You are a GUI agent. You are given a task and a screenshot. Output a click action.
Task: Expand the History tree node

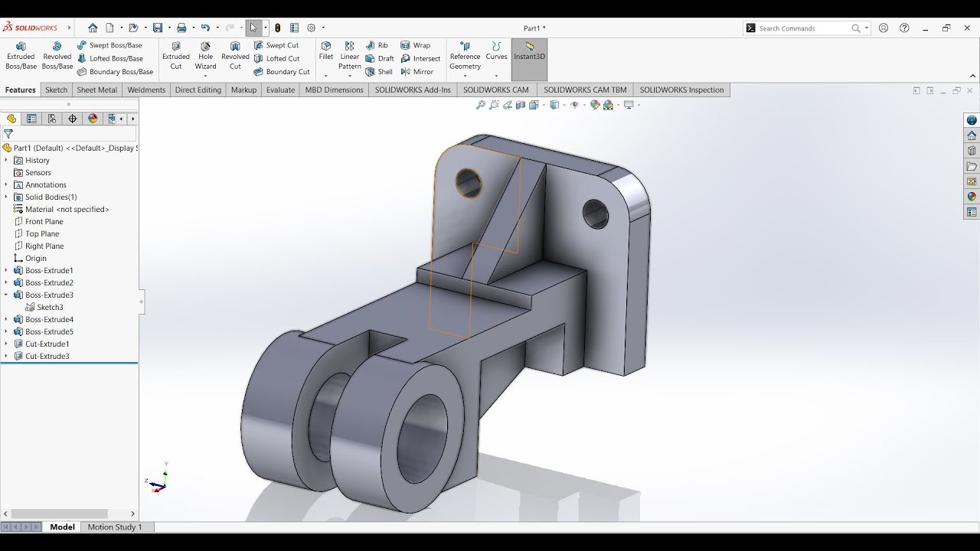coord(6,160)
